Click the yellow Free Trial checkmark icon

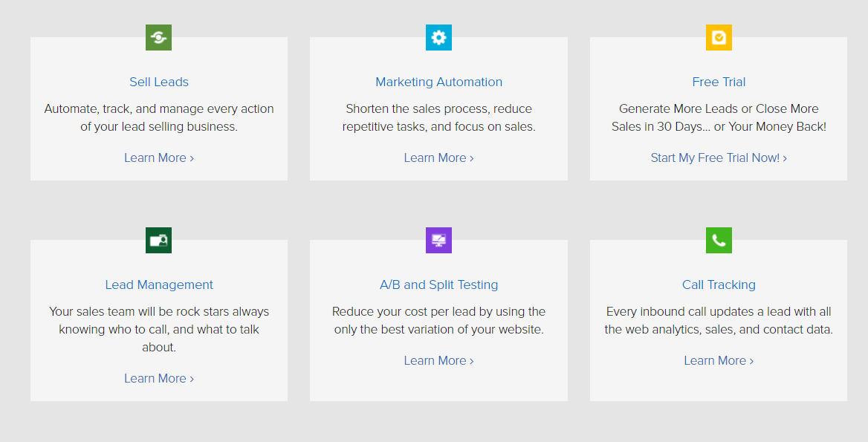(719, 37)
